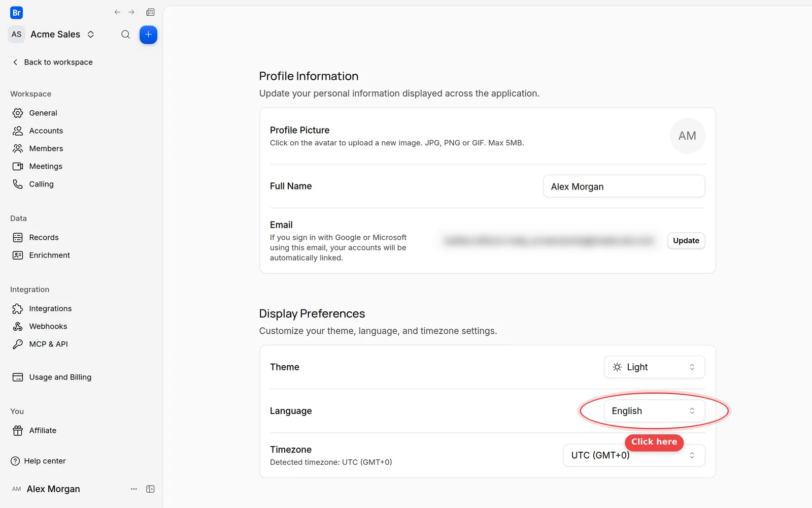Click the Affiliate gift icon
This screenshot has width=812, height=508.
tap(18, 430)
